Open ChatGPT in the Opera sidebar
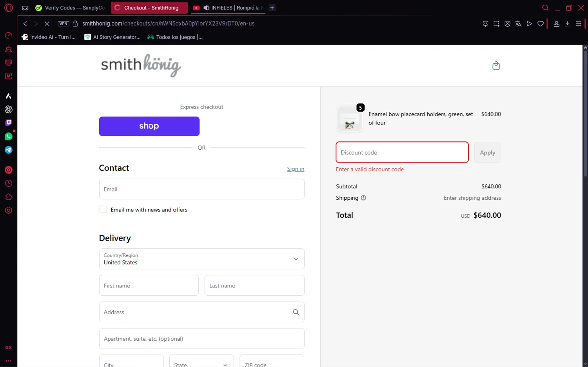 click(8, 109)
